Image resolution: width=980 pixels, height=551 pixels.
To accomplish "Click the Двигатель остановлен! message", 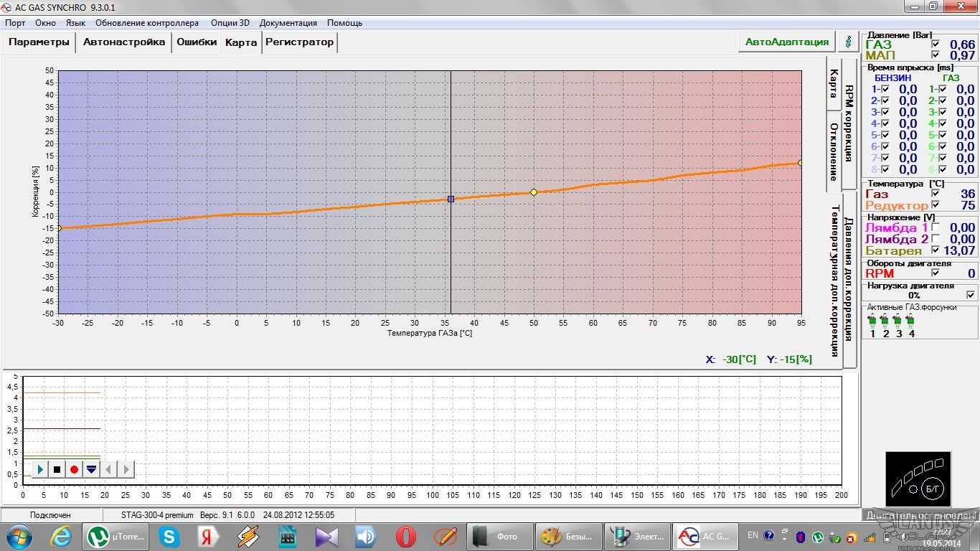I will (x=921, y=515).
